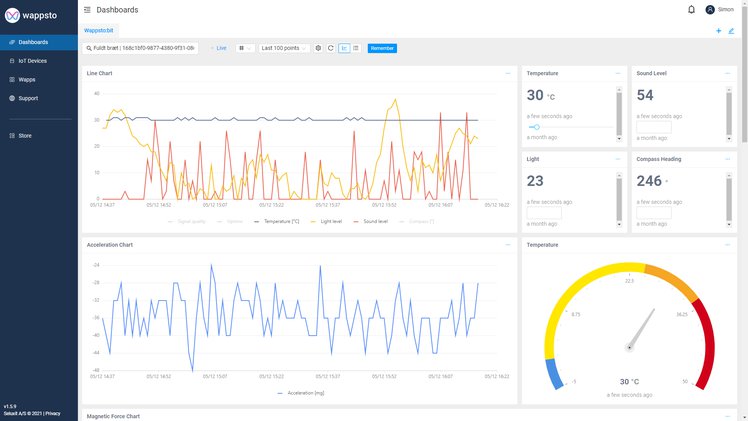Click the blue Remember button

pyautogui.click(x=382, y=48)
